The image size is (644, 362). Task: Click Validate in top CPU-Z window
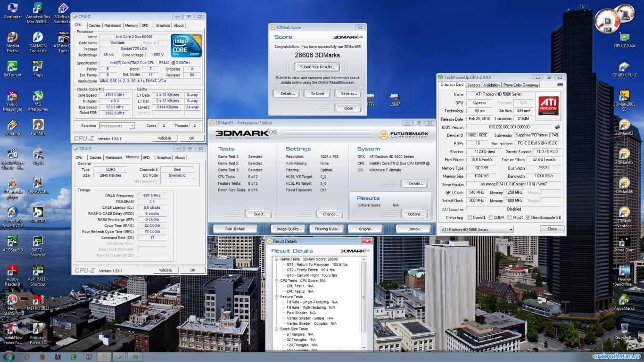pyautogui.click(x=164, y=138)
